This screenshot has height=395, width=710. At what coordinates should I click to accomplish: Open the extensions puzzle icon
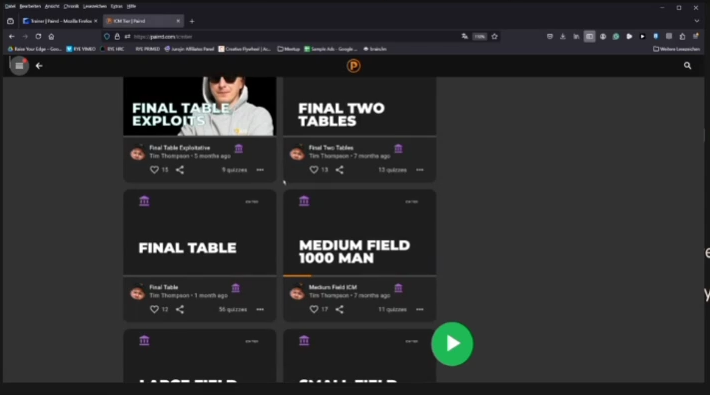[682, 36]
